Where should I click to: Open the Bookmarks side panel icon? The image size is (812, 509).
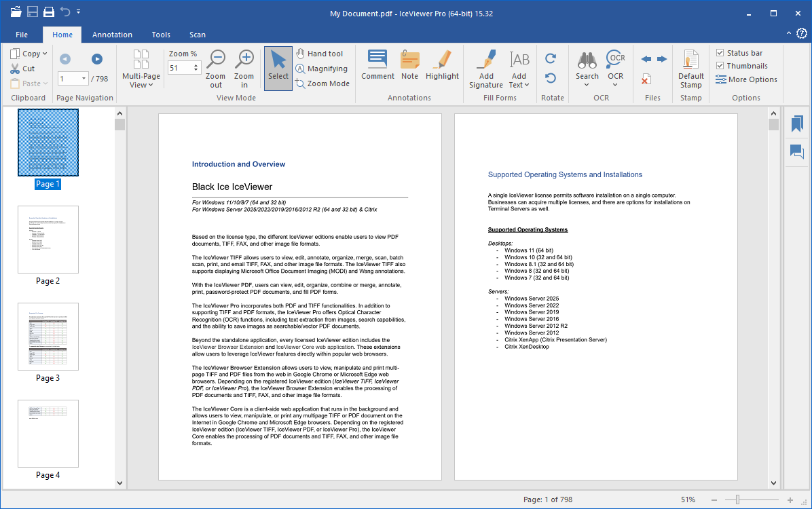pos(797,124)
